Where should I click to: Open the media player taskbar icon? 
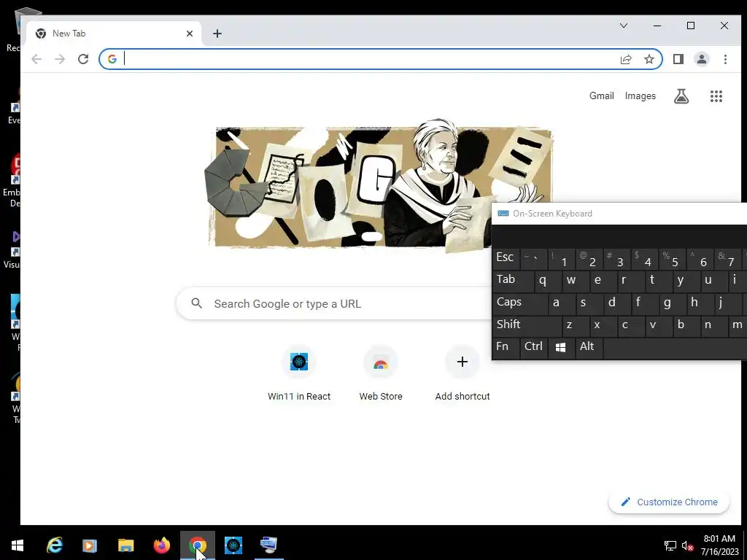[x=90, y=545]
